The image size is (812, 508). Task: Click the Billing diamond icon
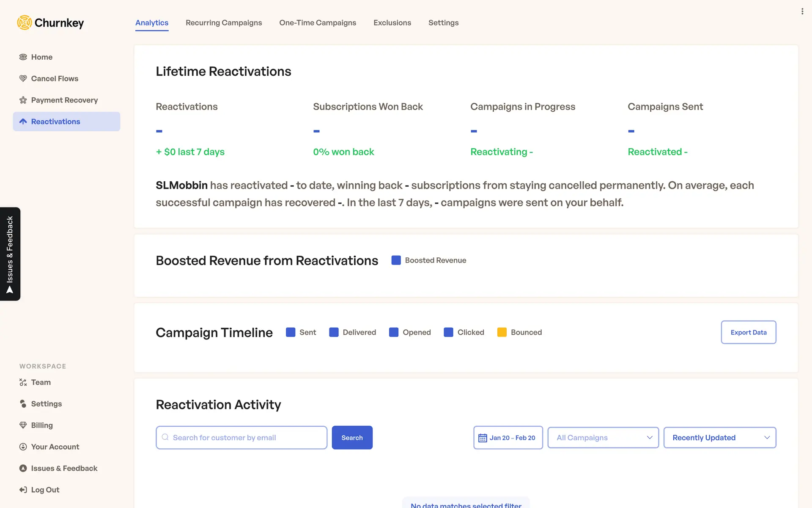click(x=23, y=425)
